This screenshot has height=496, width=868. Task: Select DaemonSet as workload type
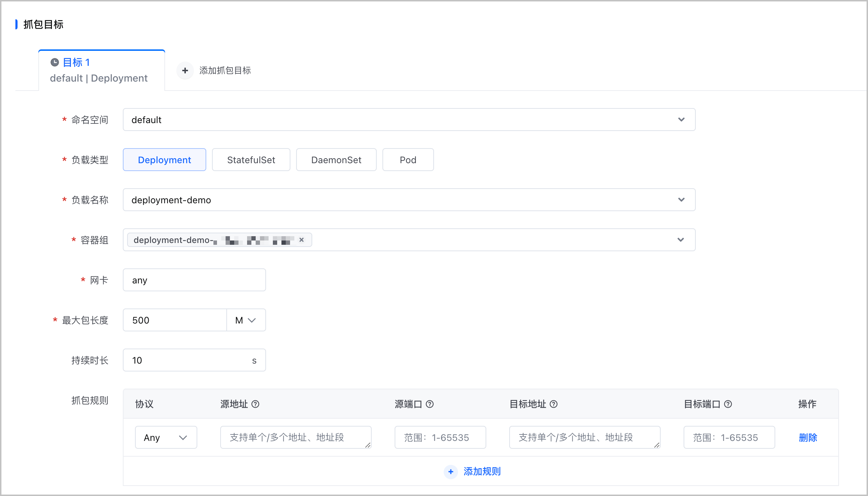click(336, 160)
